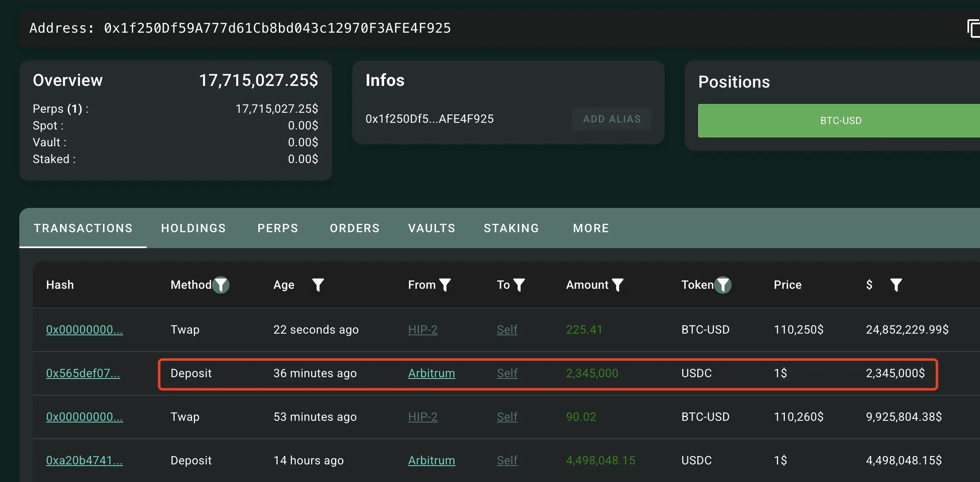The width and height of the screenshot is (980, 482).
Task: Switch to the Staking tab
Action: 511,228
